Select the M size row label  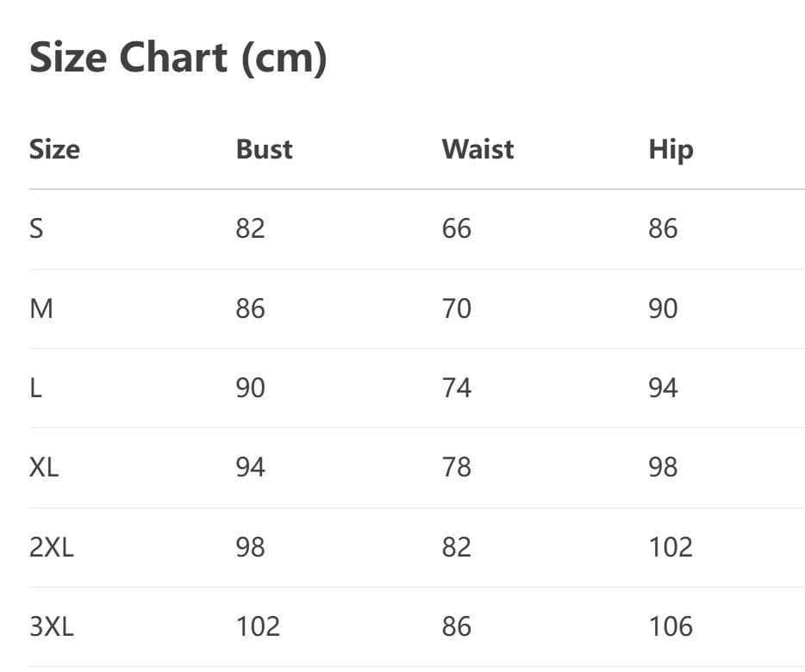[41, 308]
